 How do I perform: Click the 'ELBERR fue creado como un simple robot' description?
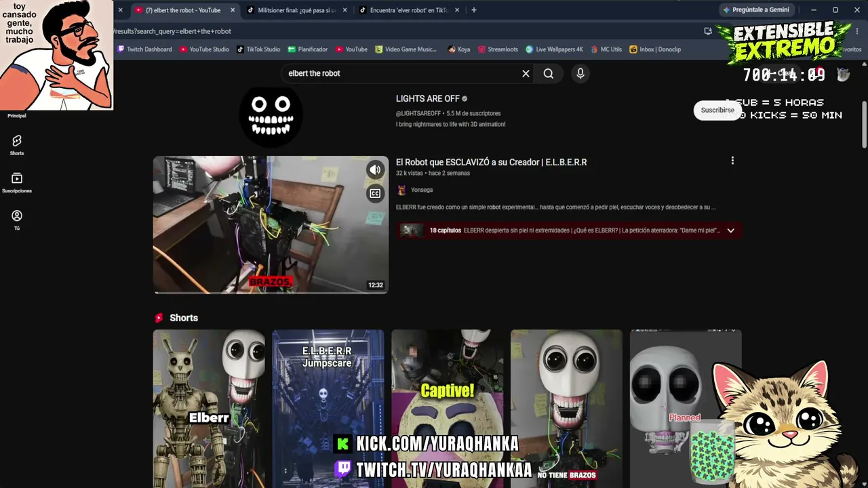tap(555, 207)
